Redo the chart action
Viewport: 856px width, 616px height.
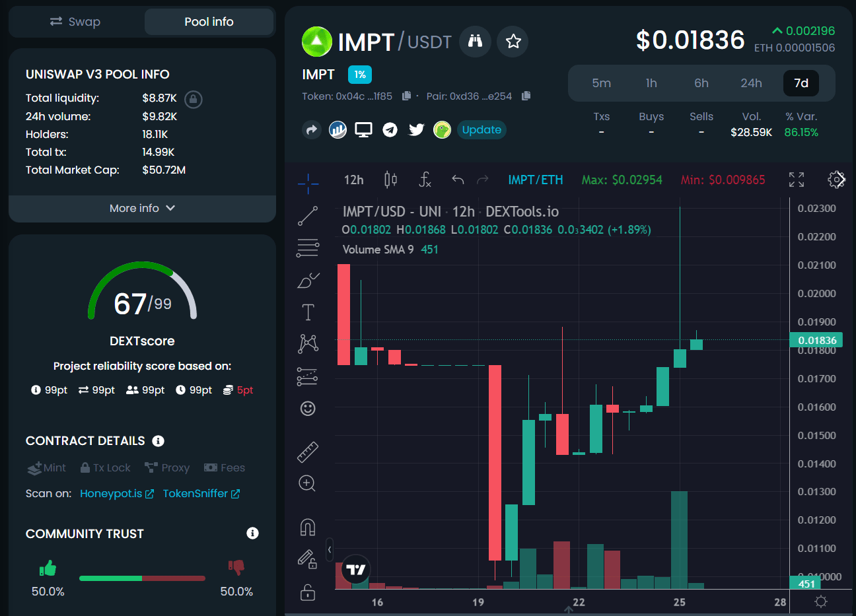click(483, 180)
